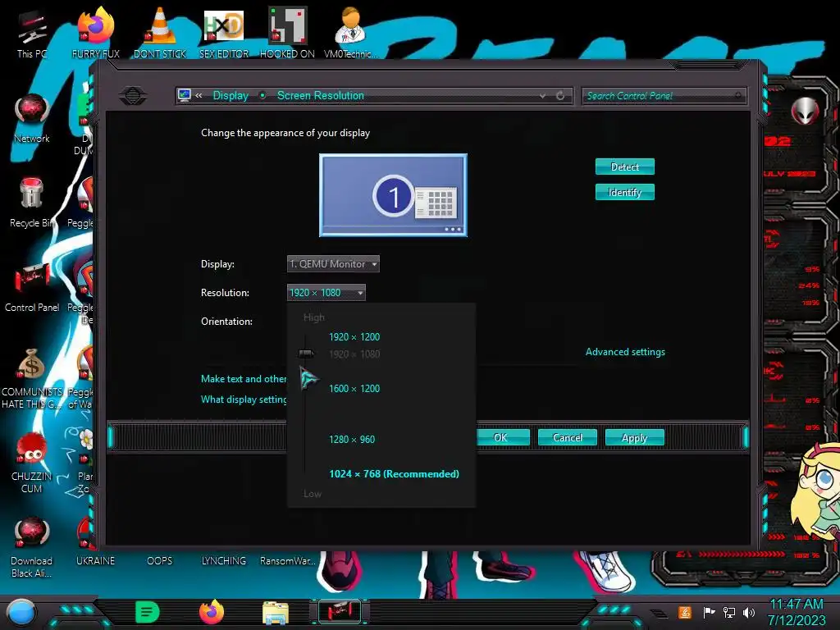Click the Detect button

624,167
